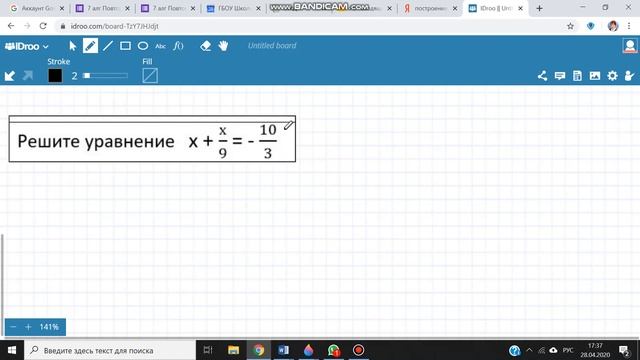Insert an image via picture icon
This screenshot has width=640, height=360.
click(x=595, y=76)
